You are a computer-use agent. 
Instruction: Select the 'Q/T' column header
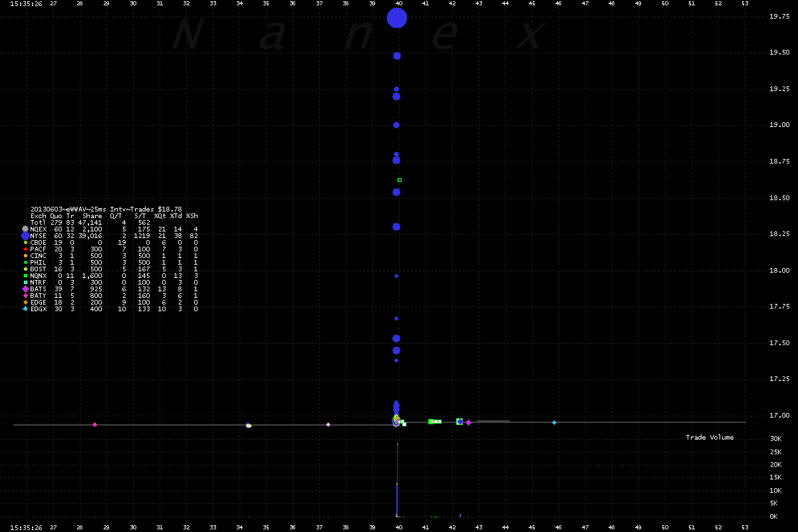coord(116,215)
